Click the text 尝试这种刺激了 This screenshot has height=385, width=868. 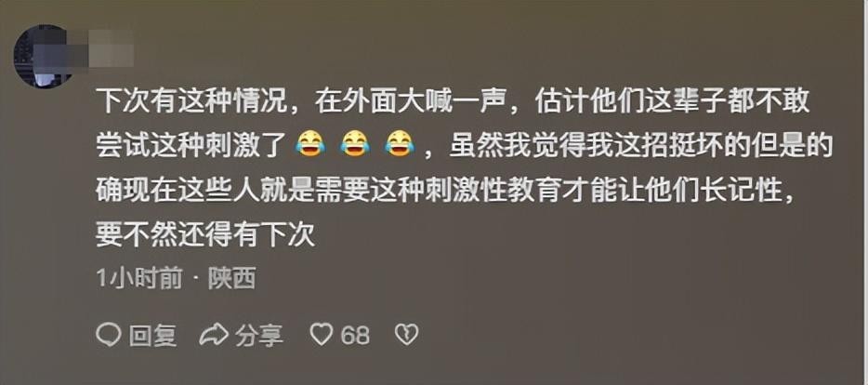(191, 144)
